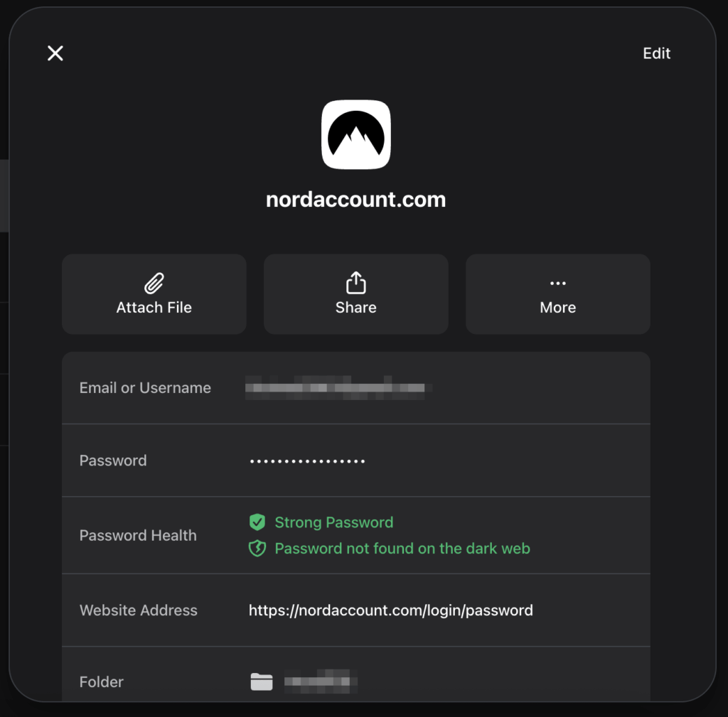The width and height of the screenshot is (728, 717).
Task: Click the folder icon in Folder row
Action: 262,681
